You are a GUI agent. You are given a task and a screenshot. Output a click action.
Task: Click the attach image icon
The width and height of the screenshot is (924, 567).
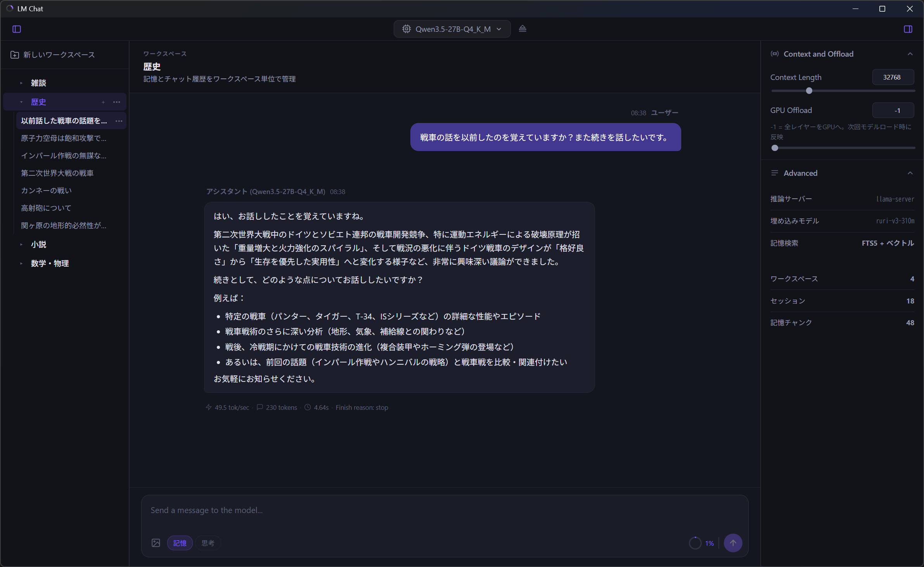156,543
